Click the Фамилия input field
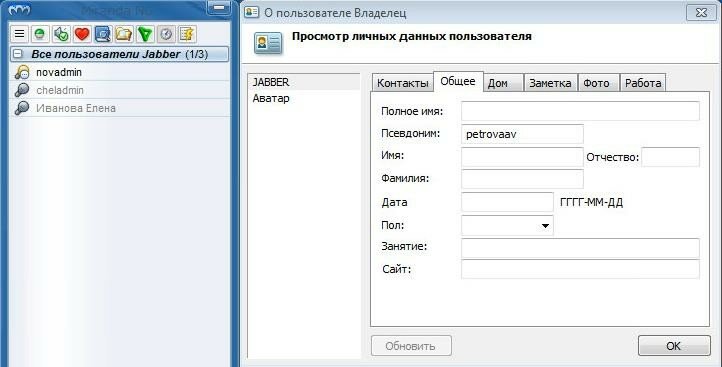The width and height of the screenshot is (722, 367). point(522,179)
